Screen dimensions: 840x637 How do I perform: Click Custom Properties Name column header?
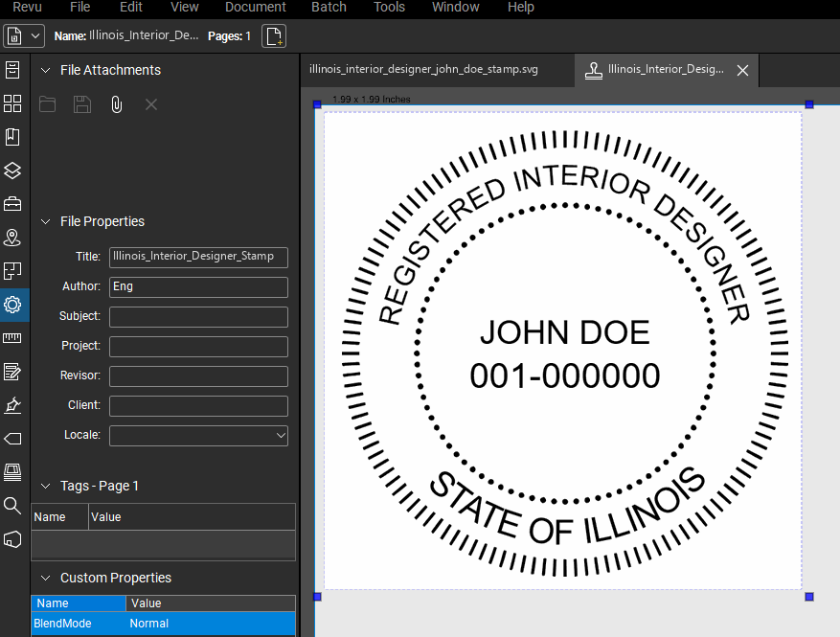[79, 603]
